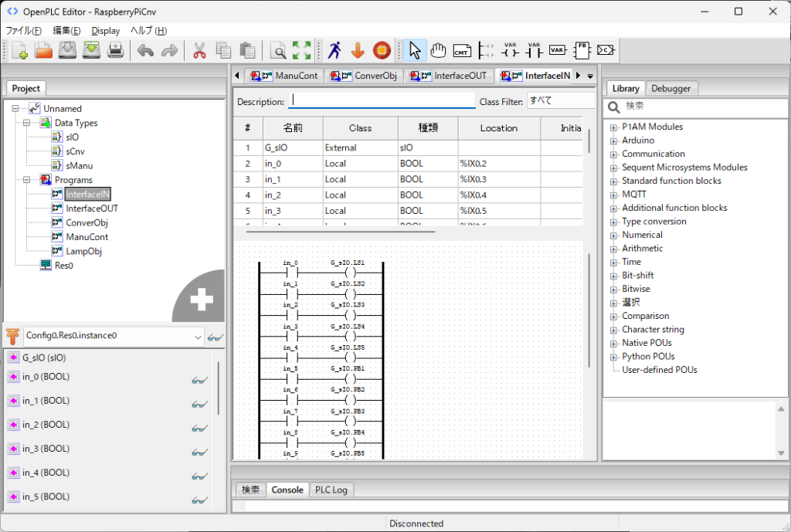Insert a coil with toolbar icon
The width and height of the screenshot is (791, 532).
(510, 50)
